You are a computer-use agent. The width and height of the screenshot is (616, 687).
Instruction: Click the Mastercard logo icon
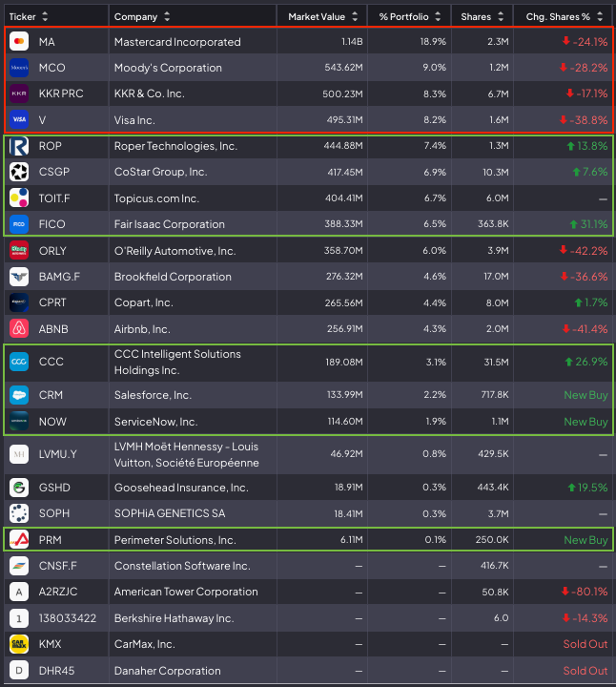(x=19, y=42)
